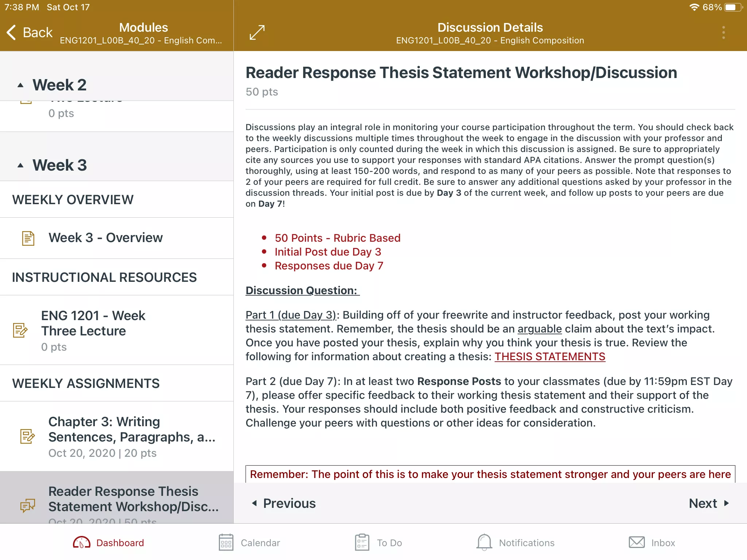Go to Previous module item
Image resolution: width=747 pixels, height=560 pixels.
pyautogui.click(x=284, y=503)
